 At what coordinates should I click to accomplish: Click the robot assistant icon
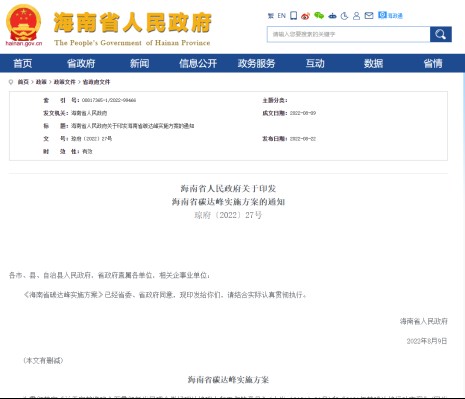pyautogui.click(x=332, y=16)
